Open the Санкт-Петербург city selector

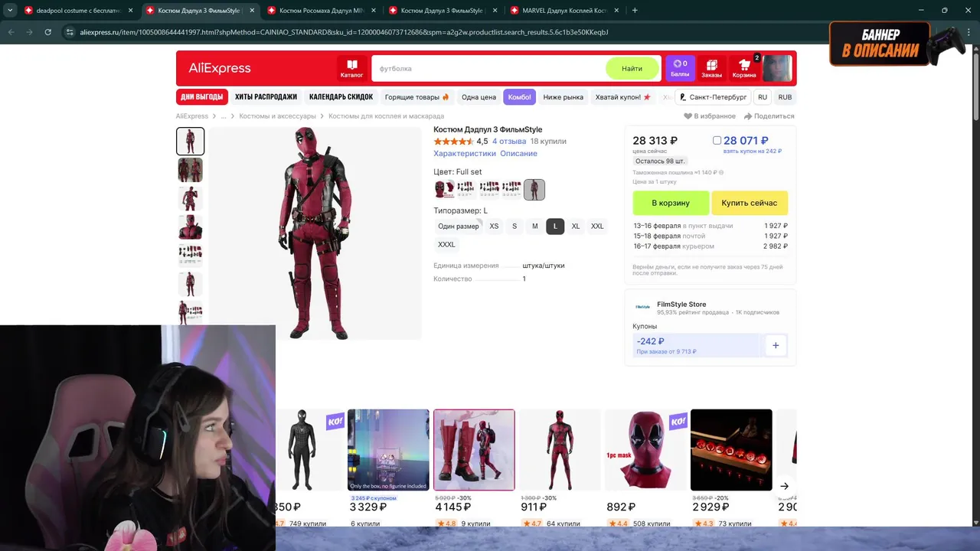click(713, 97)
